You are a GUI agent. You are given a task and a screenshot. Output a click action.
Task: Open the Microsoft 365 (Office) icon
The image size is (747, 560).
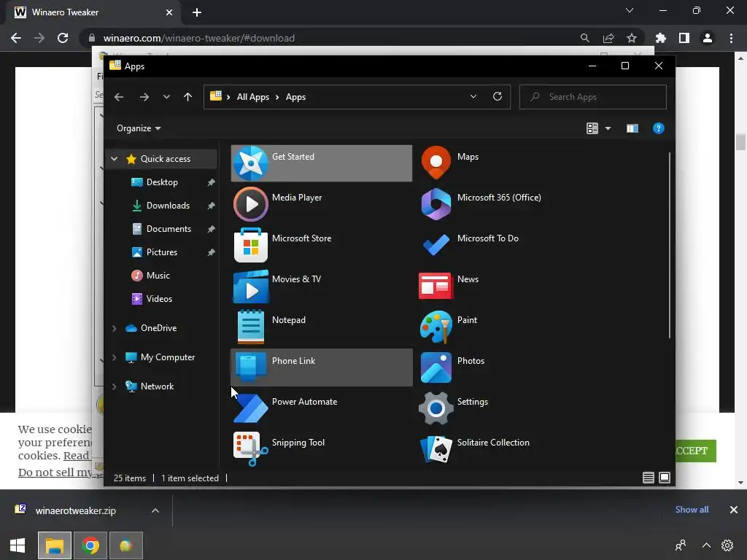(x=436, y=204)
